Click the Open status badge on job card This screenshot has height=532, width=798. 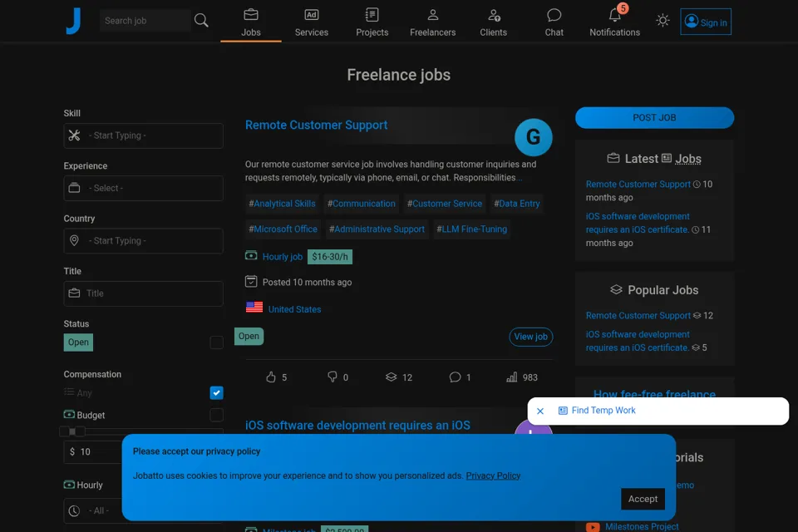(x=249, y=336)
